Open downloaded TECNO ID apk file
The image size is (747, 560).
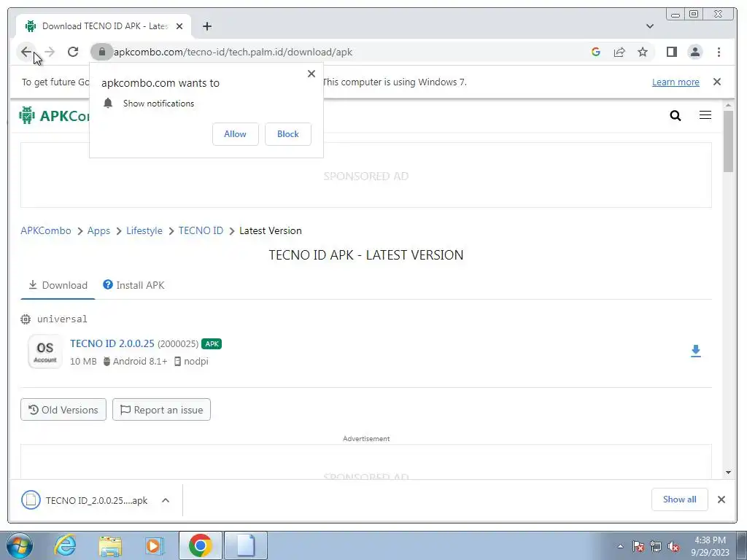(86, 500)
